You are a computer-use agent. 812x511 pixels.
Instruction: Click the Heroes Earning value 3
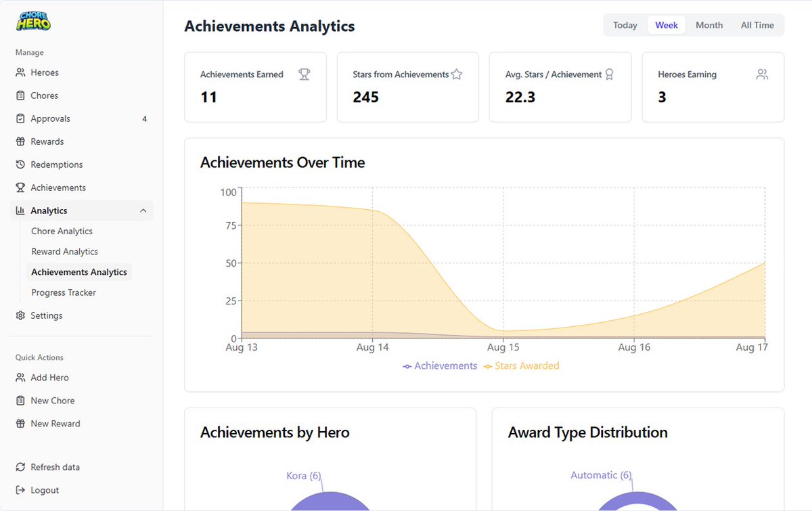pos(662,97)
